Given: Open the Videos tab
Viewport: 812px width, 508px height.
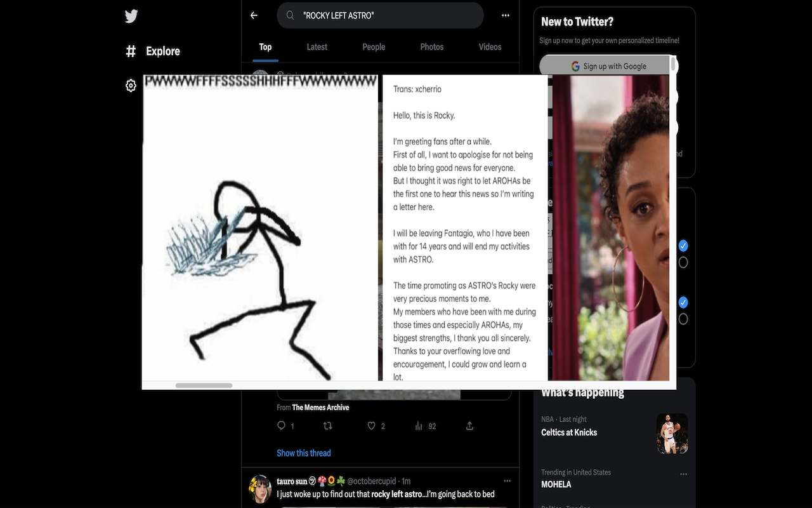Looking at the screenshot, I should [x=490, y=47].
